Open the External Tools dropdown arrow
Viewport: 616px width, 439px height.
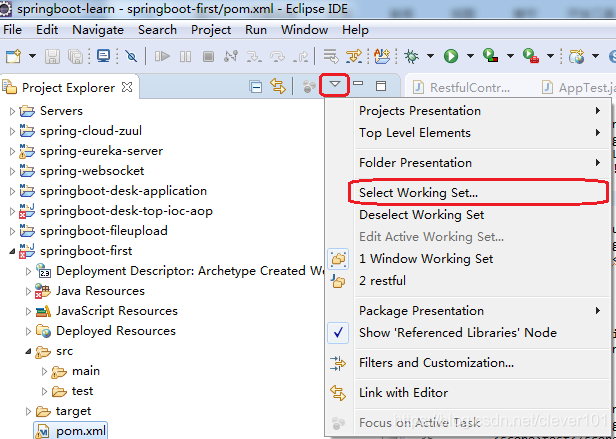click(550, 56)
